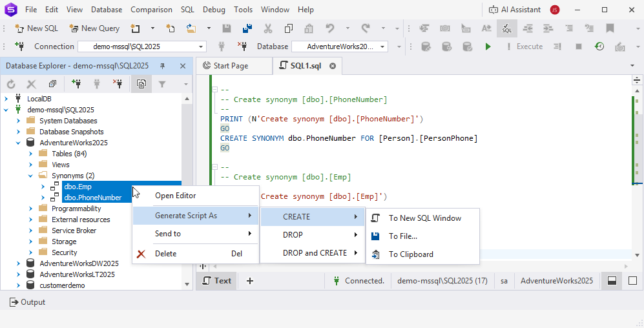Choose To New SQL Window
Screen dimensions: 644x328
422,218
